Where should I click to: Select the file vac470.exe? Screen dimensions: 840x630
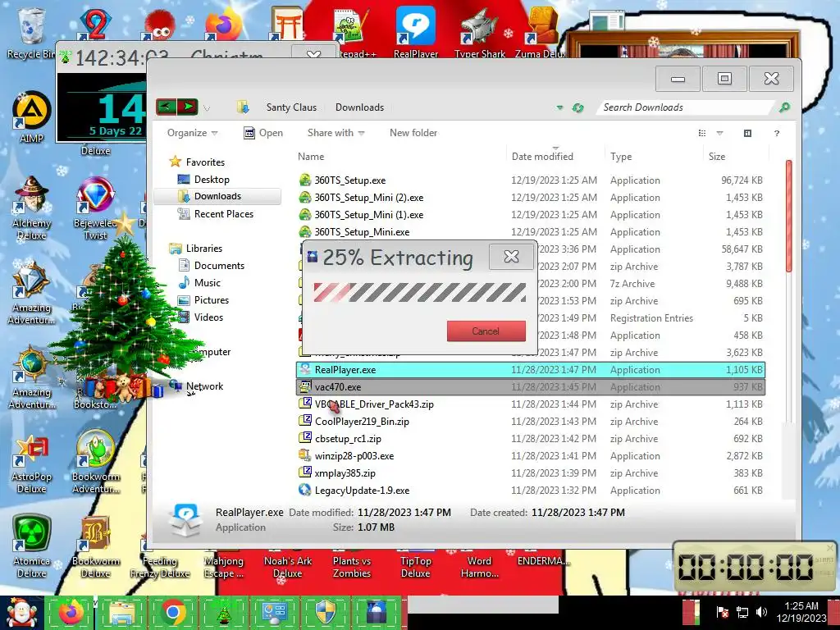531,387
